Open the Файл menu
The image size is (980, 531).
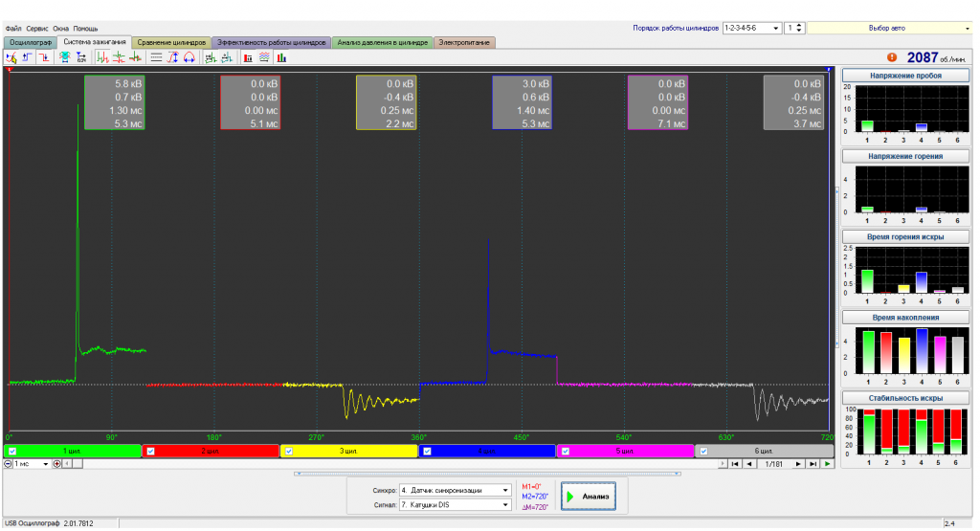coord(13,28)
